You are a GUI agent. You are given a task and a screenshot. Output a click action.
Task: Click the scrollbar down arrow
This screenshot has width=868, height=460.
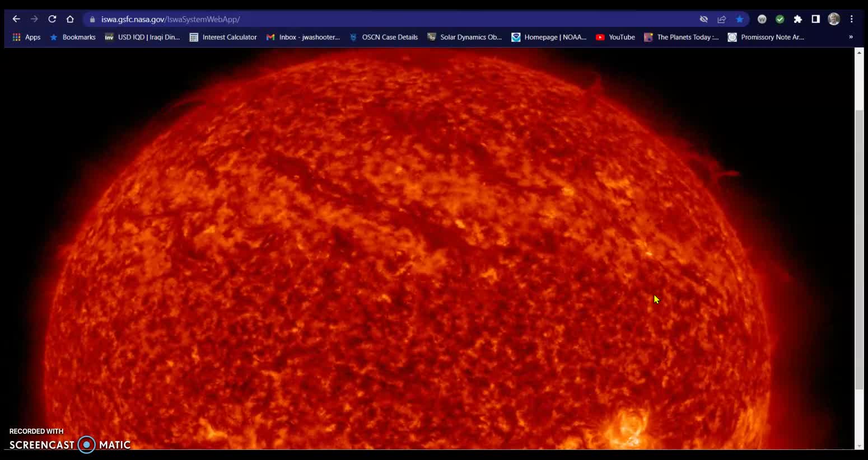click(859, 445)
